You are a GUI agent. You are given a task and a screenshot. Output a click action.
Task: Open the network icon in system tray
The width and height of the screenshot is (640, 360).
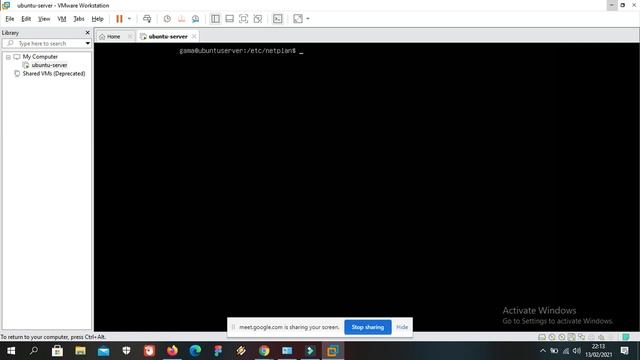coord(566,351)
